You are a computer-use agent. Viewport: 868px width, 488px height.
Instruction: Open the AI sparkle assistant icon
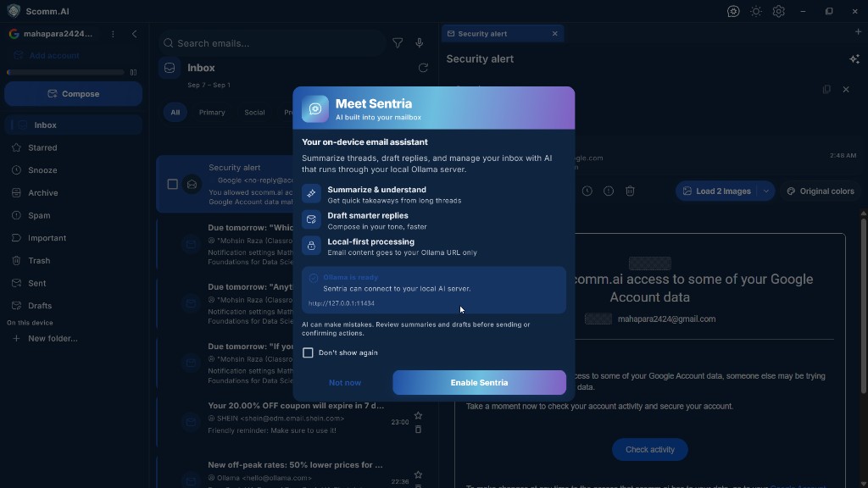(x=854, y=58)
